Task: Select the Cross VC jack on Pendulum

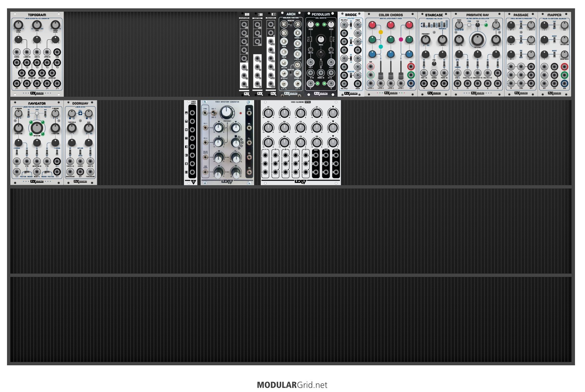Action: pos(321,72)
